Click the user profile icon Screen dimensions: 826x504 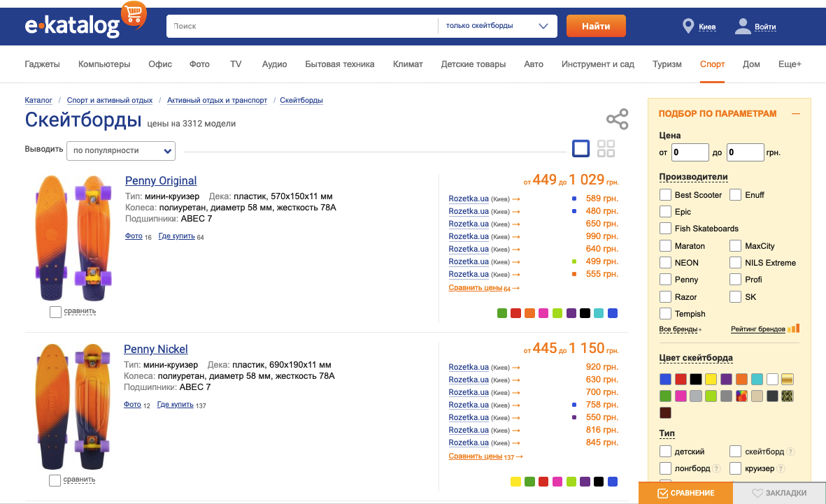tap(743, 26)
